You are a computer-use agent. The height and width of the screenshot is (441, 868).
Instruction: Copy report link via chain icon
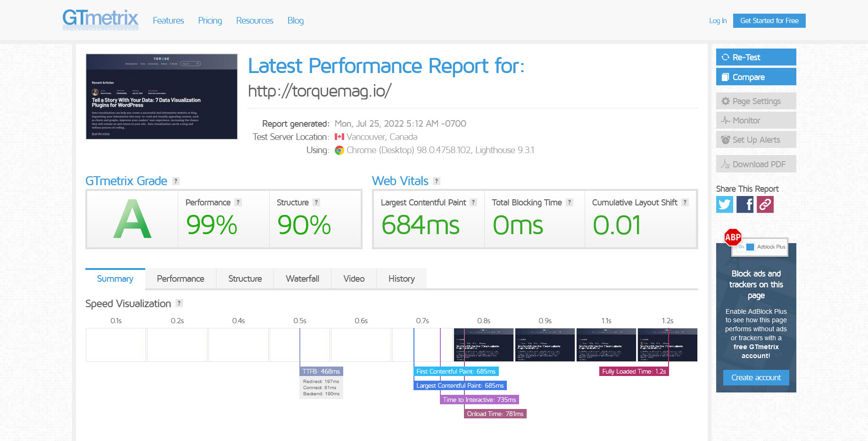[x=765, y=204]
